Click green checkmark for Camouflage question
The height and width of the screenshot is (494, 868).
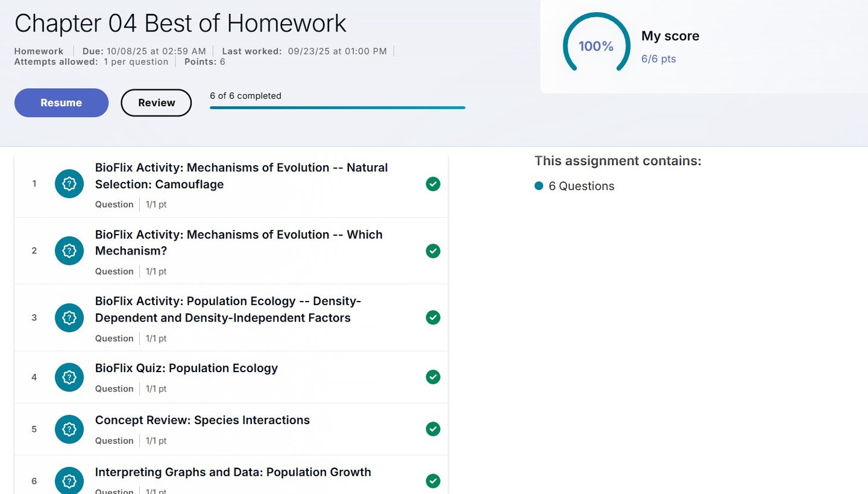(433, 184)
